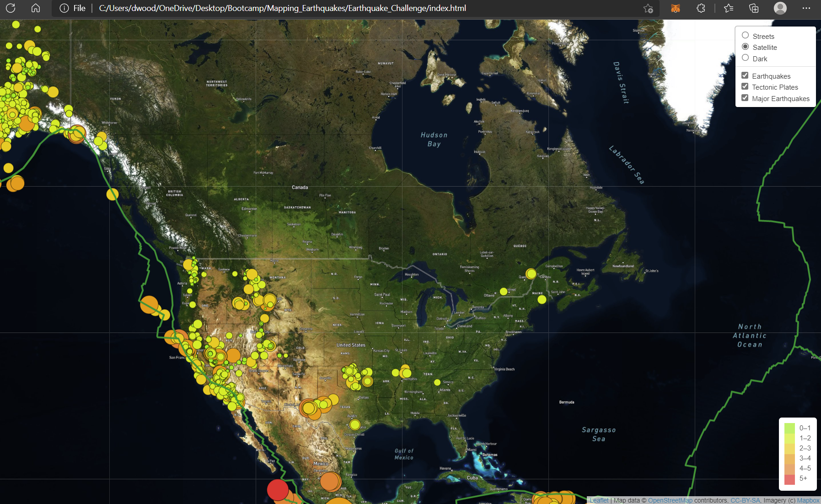The height and width of the screenshot is (504, 821).
Task: Open the browser extensions puzzle icon
Action: pos(701,8)
